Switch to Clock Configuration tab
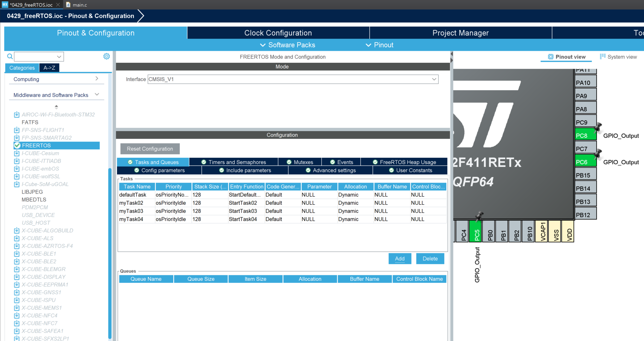 click(278, 33)
